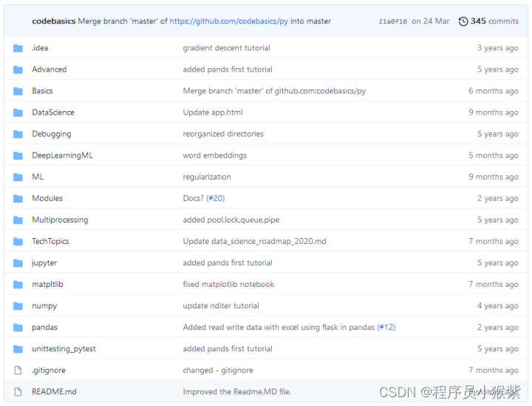Click the 'on 24 Mar' commit date
The width and height of the screenshot is (532, 406).
coord(431,21)
